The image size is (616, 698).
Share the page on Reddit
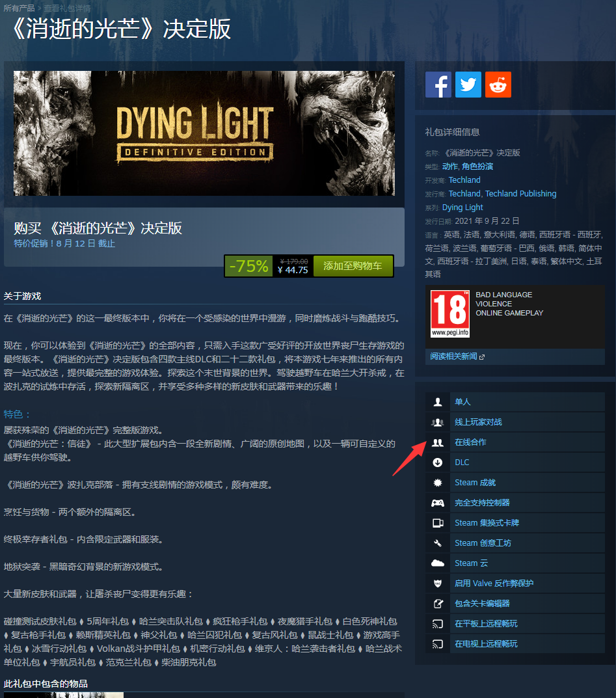click(x=498, y=85)
